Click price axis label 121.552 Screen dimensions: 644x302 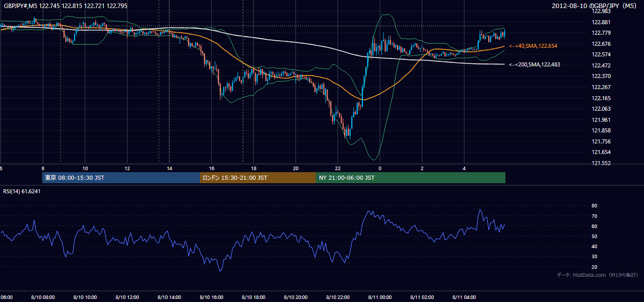(x=601, y=163)
